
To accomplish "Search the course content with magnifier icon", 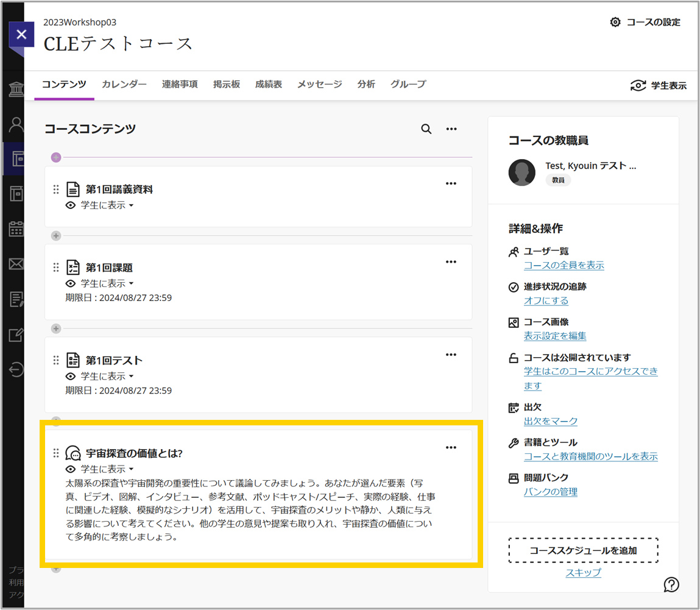I will click(426, 129).
